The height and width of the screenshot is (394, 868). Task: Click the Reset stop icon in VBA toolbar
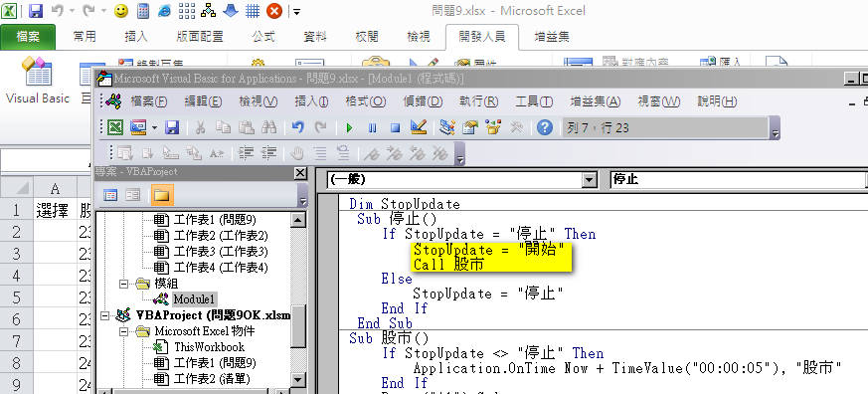coord(396,128)
